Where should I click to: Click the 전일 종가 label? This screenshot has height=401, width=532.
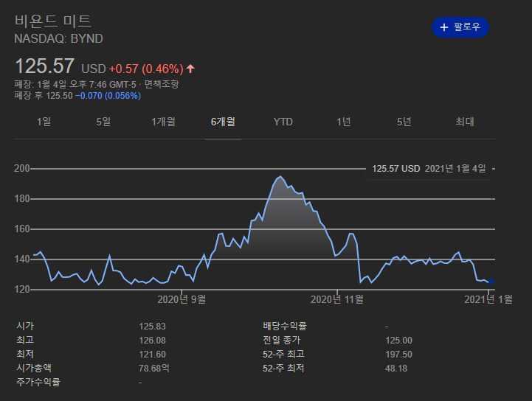click(x=282, y=340)
